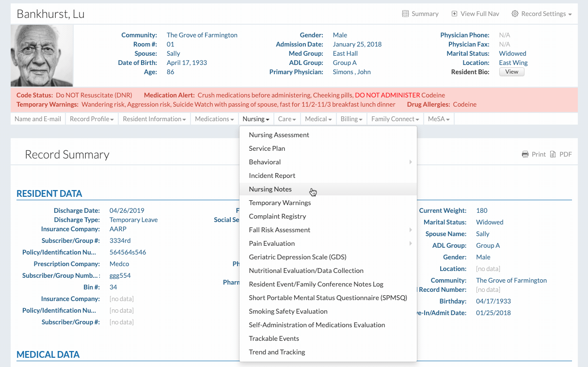Open the Family Connect dropdown

pyautogui.click(x=395, y=119)
